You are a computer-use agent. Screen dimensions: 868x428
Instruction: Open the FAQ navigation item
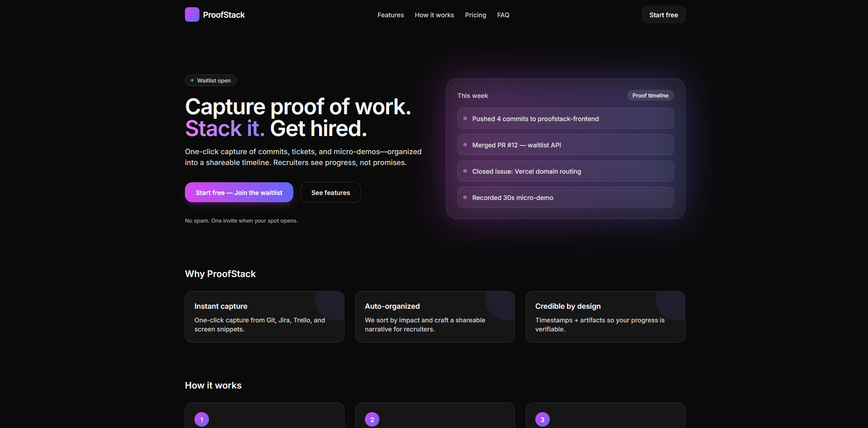coord(503,15)
